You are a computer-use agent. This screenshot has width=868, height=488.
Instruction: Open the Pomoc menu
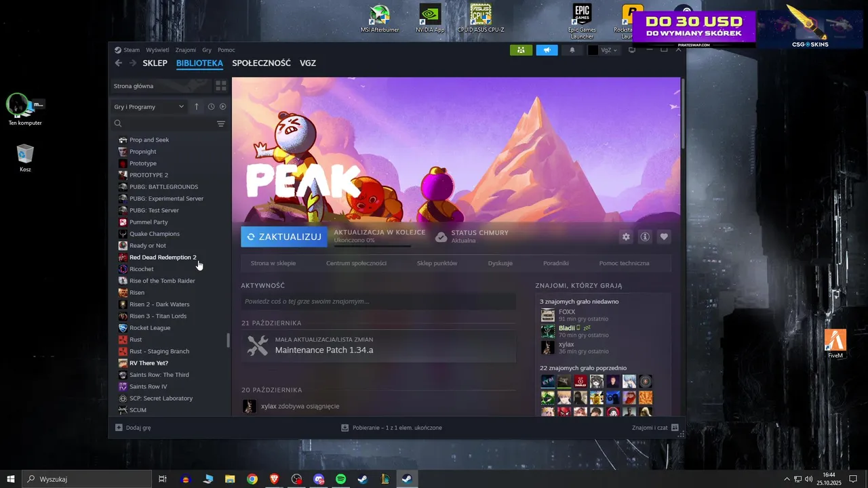226,50
